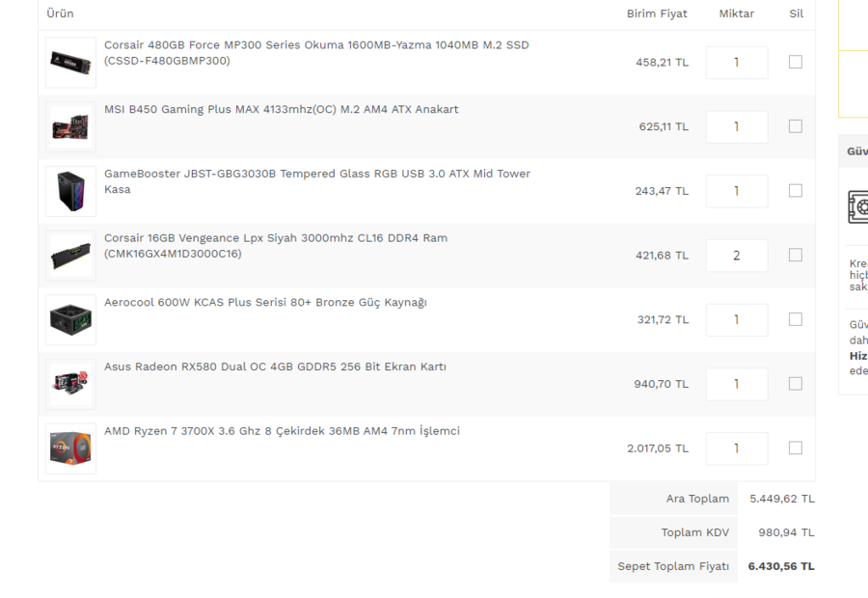Follow the MSI B450 Gaming Plus MAX link
868x598 pixels.
click(281, 109)
